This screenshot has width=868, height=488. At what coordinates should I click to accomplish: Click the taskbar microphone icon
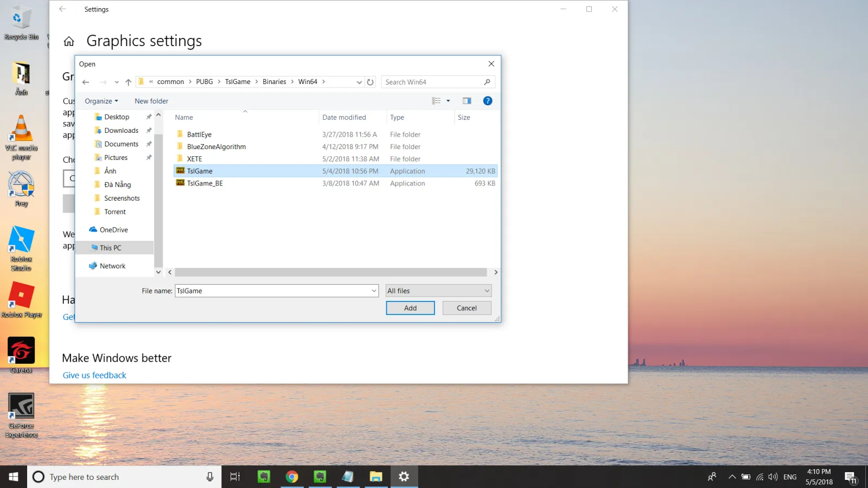point(209,477)
